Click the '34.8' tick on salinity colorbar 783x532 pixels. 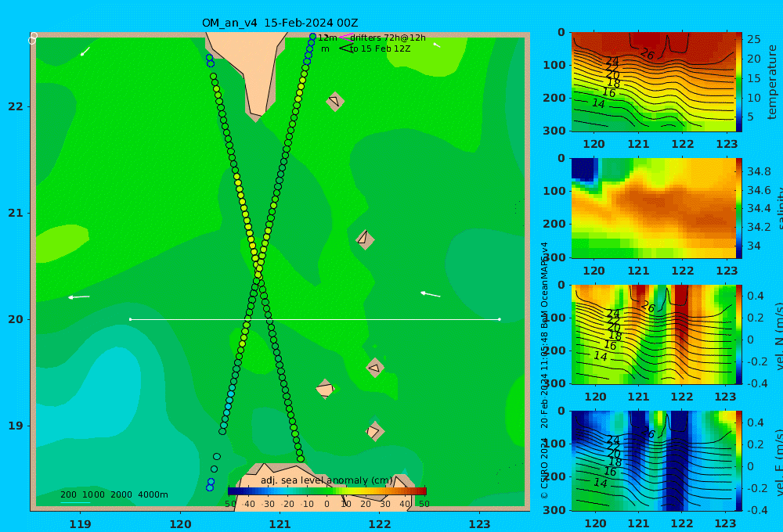(x=759, y=171)
